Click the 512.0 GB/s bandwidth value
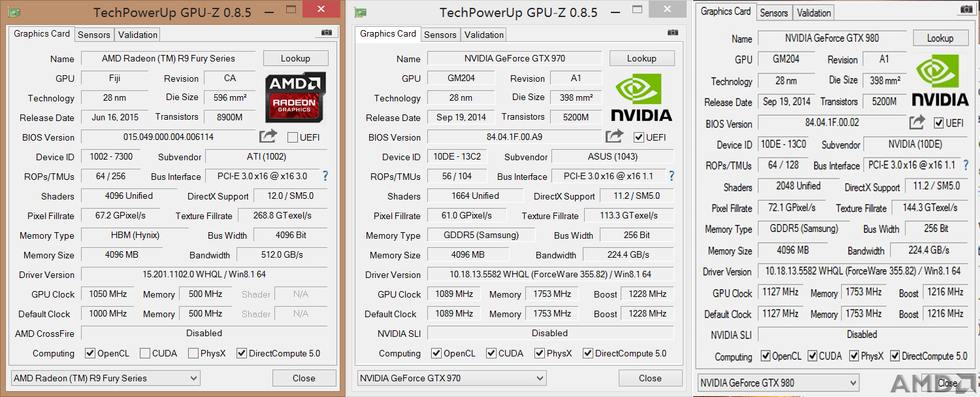Image resolution: width=980 pixels, height=397 pixels. (282, 254)
